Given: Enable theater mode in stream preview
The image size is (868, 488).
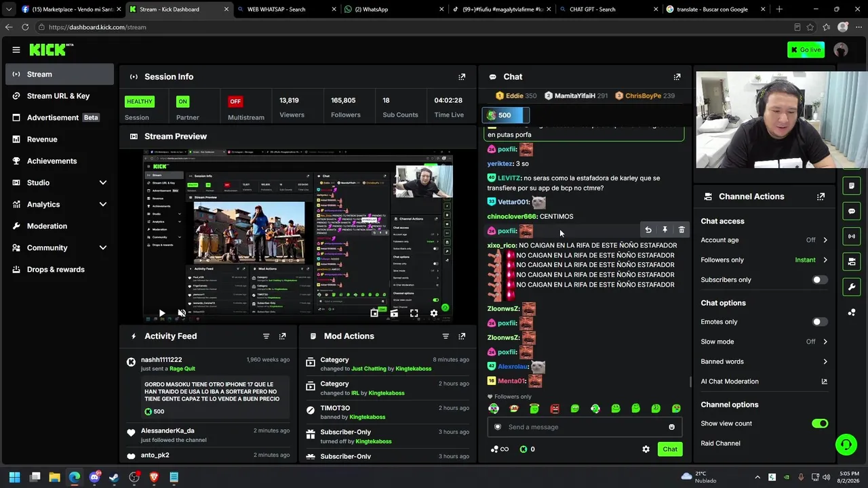Looking at the screenshot, I should (x=394, y=313).
